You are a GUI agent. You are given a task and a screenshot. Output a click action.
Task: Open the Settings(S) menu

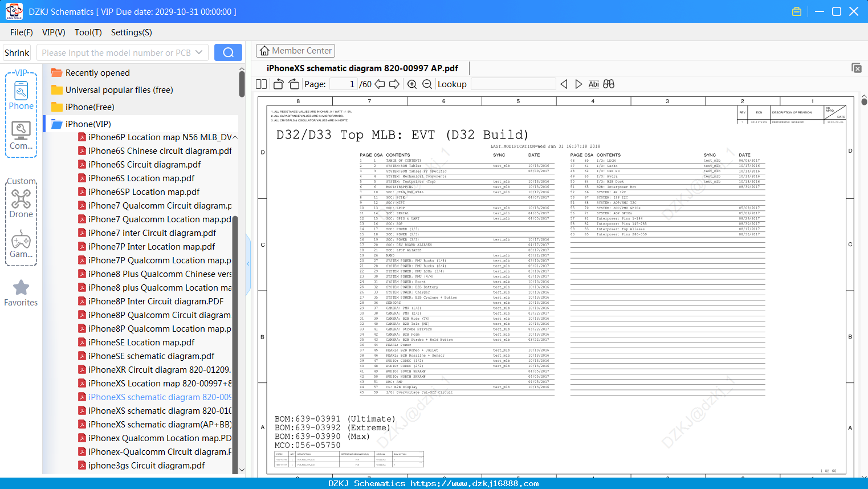click(x=132, y=32)
